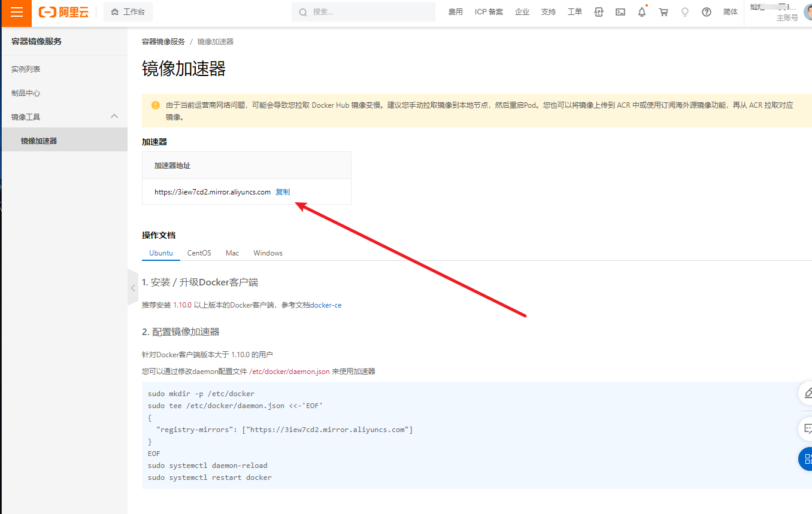Click the 容器镜像服务 sidebar title
812x514 pixels.
click(37, 41)
